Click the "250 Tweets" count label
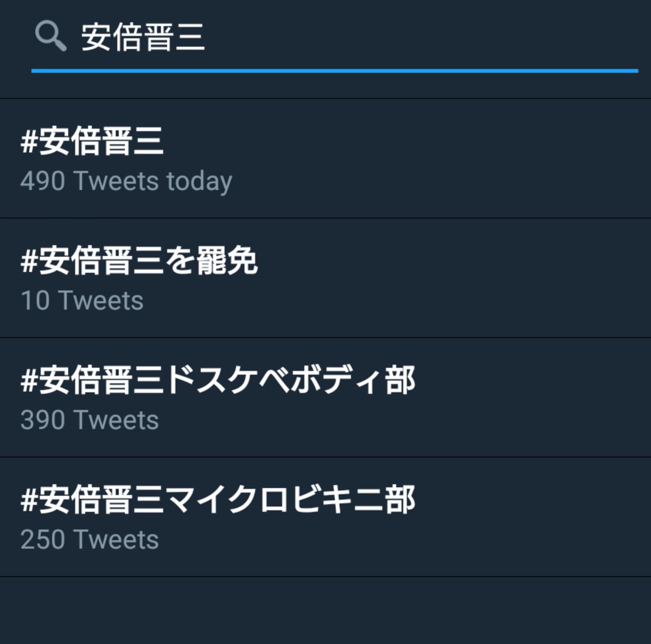The width and height of the screenshot is (651, 644). pos(90,539)
